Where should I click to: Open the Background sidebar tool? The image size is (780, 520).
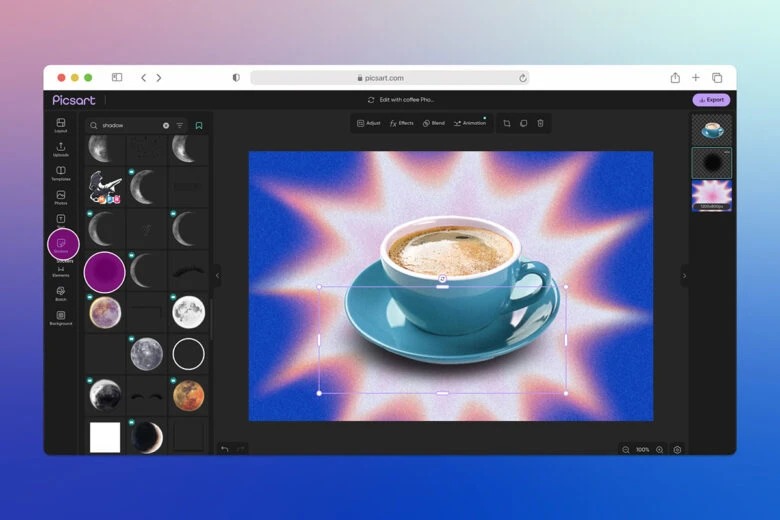(x=61, y=317)
